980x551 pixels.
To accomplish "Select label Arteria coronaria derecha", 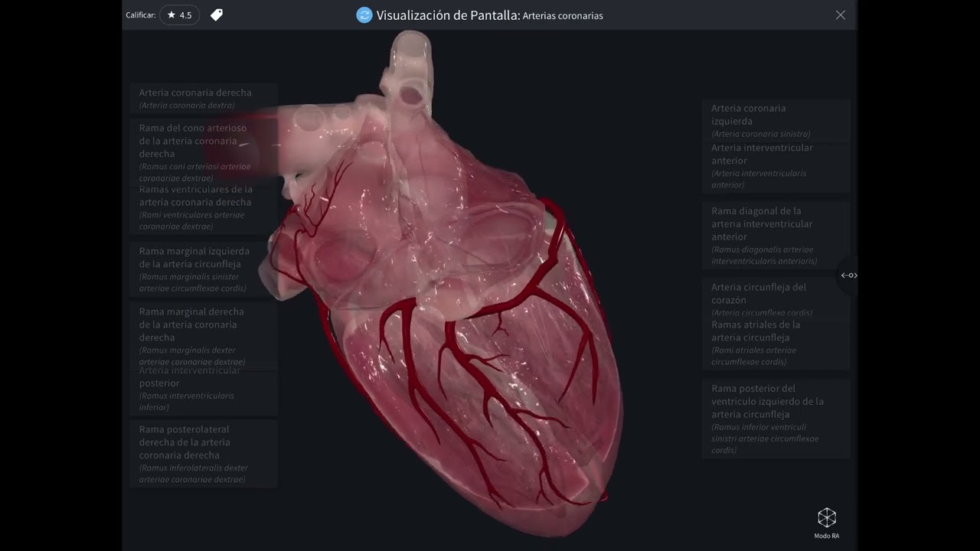I will (x=203, y=99).
